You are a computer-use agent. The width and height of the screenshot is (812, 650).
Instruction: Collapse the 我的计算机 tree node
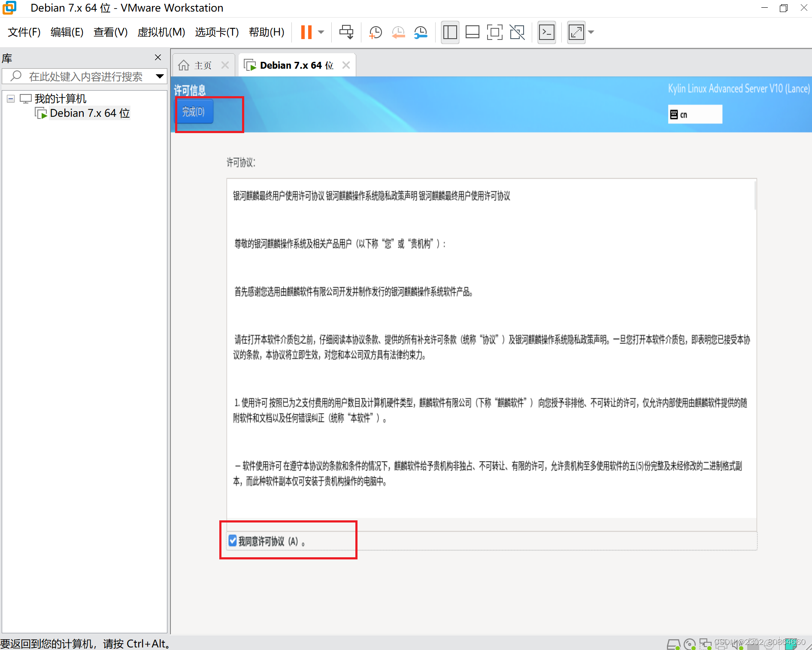click(x=11, y=99)
